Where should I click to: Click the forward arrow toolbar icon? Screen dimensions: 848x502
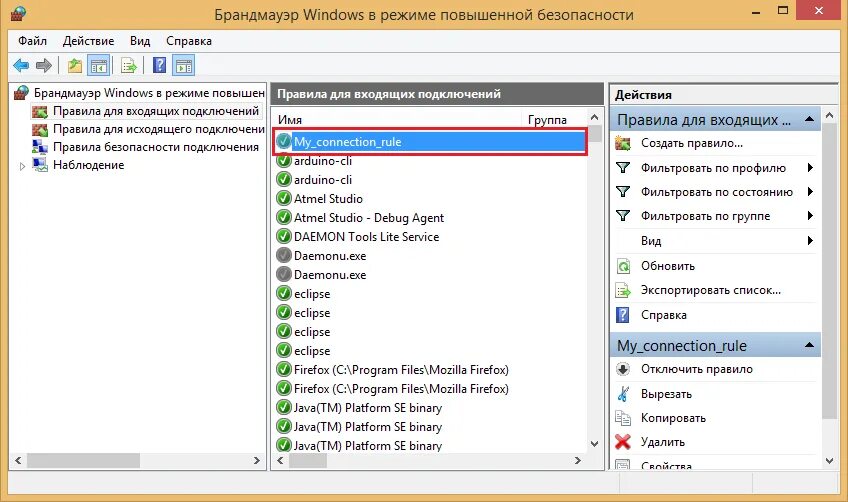pos(44,66)
